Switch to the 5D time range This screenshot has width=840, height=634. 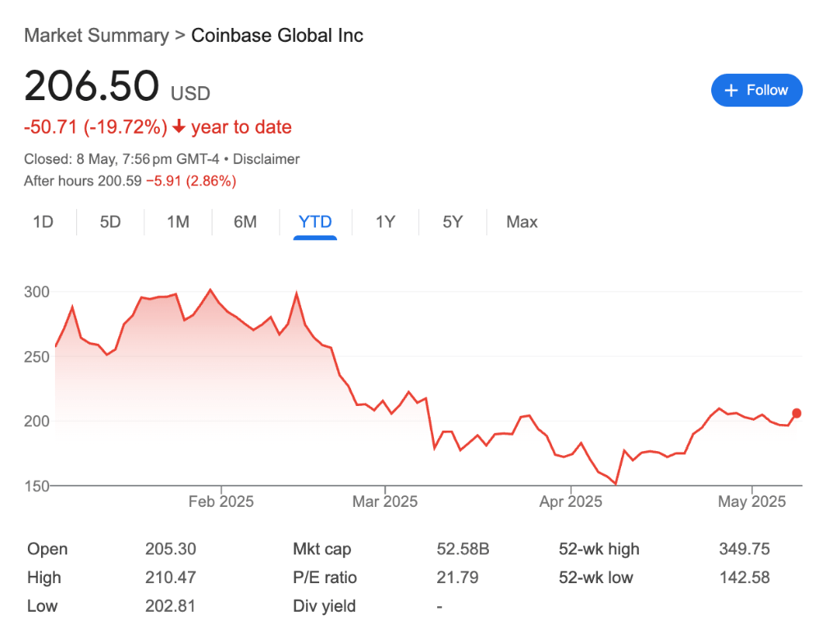click(x=110, y=222)
